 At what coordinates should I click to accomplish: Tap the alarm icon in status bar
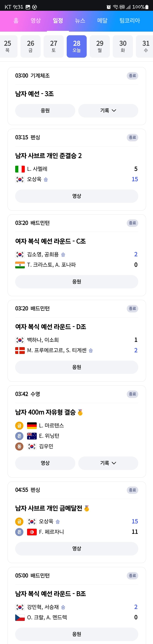coord(108,7)
